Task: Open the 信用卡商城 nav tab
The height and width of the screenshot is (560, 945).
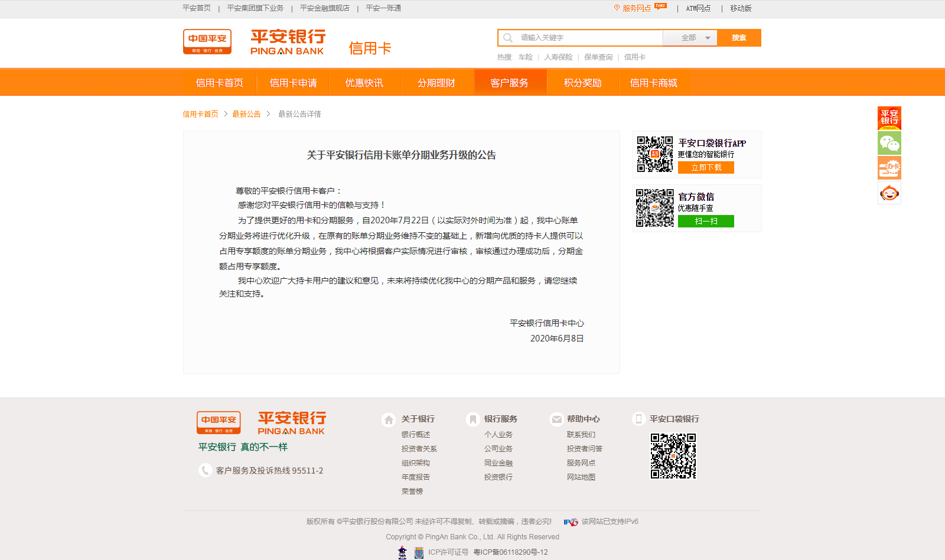Action: [654, 83]
